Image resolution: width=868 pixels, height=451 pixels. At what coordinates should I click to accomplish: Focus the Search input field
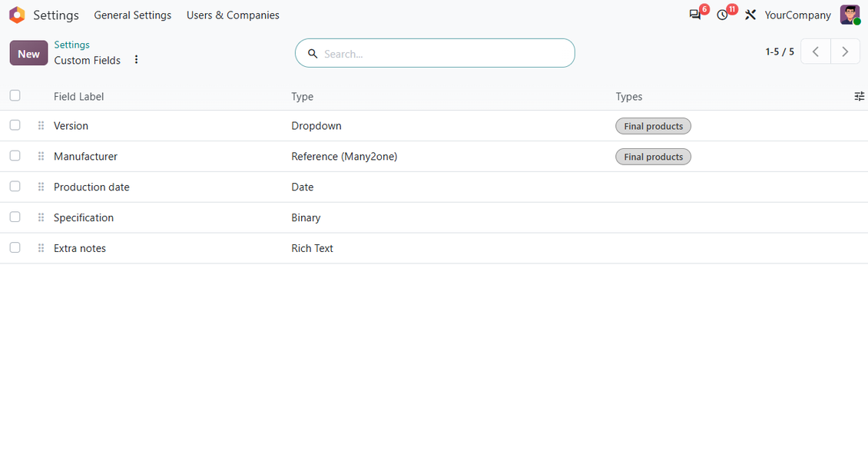(x=435, y=53)
